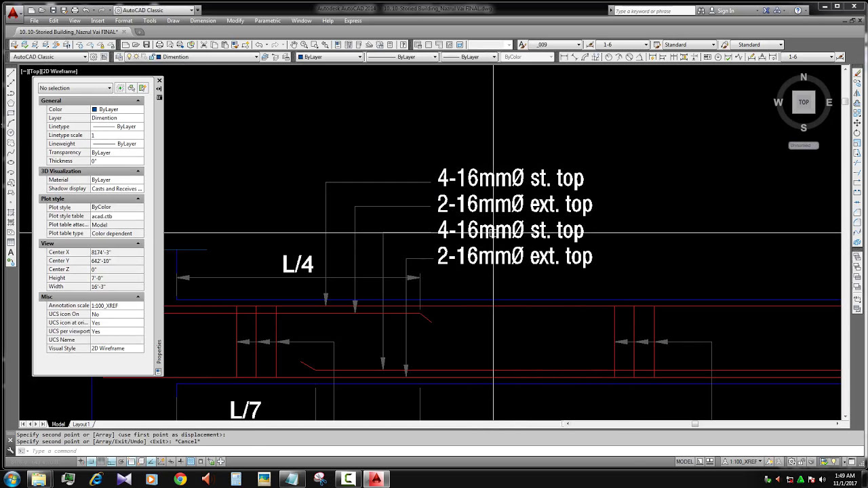Click the Open file icon in standard toolbar

136,45
